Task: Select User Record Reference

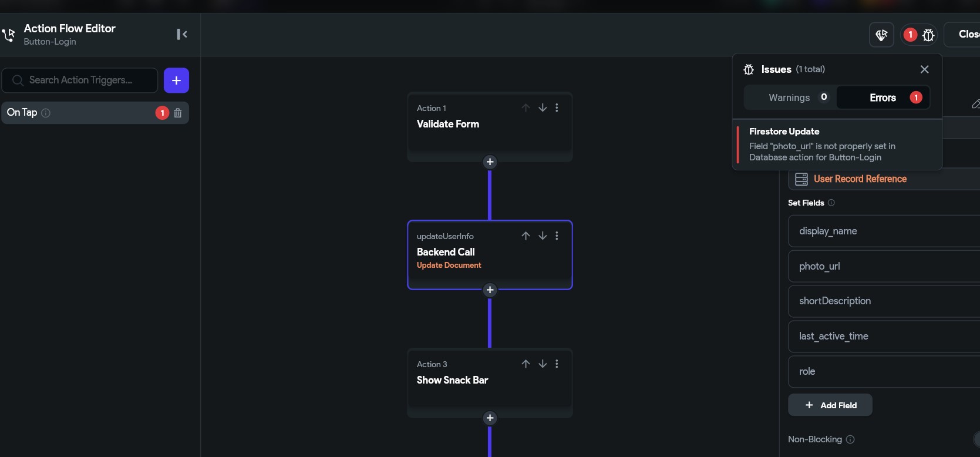Action: [x=860, y=179]
